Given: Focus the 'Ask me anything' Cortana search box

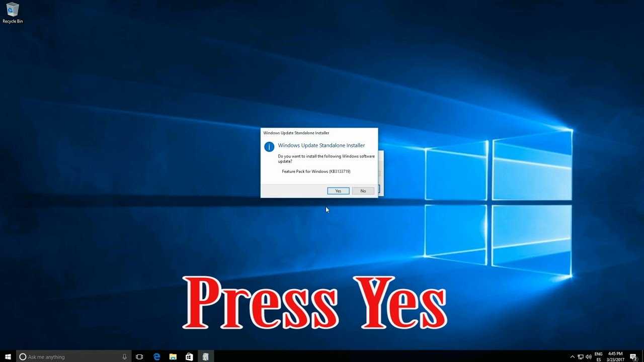Looking at the screenshot, I should point(74,356).
